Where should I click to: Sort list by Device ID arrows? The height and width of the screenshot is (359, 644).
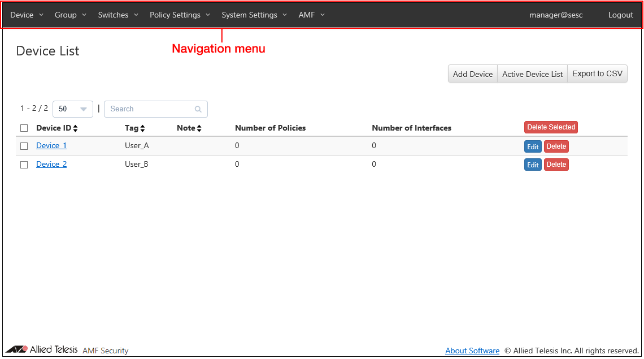pos(76,128)
